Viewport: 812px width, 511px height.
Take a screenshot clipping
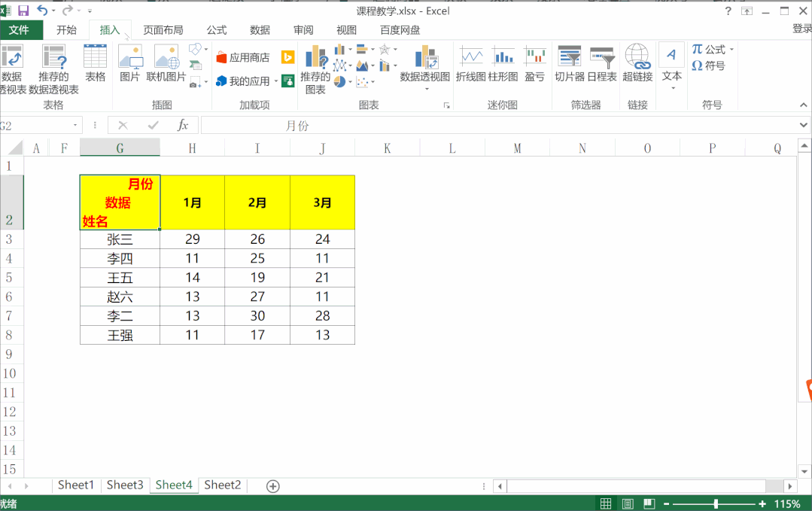(195, 82)
